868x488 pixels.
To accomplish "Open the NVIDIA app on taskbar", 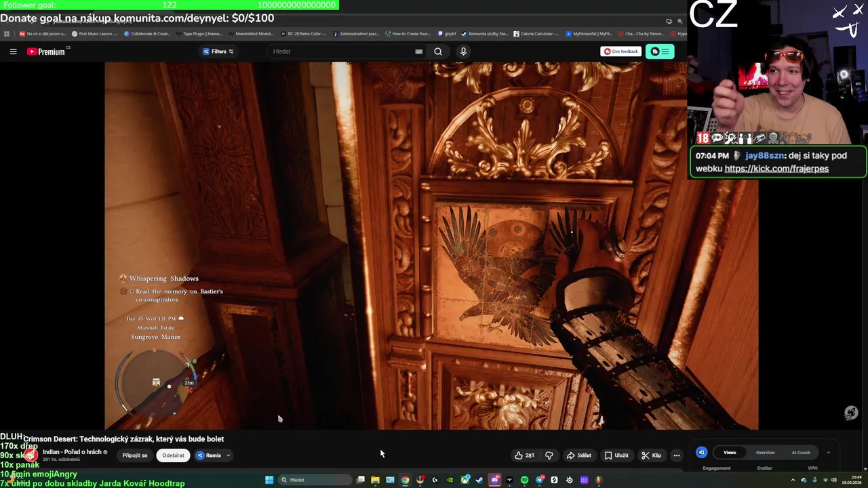I will [450, 480].
